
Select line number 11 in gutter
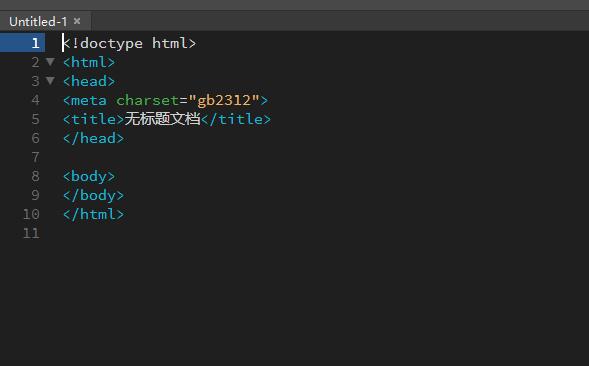(x=31, y=233)
